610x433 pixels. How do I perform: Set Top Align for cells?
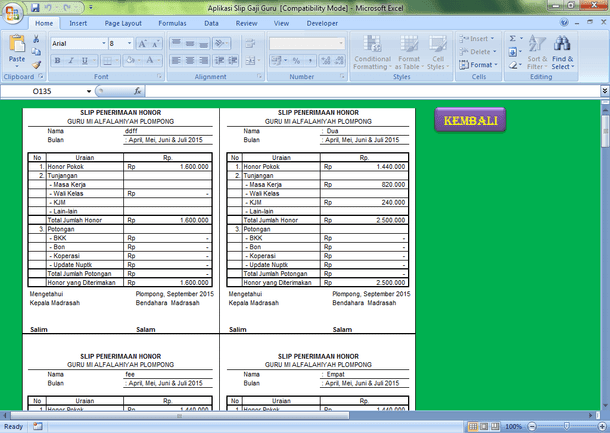[176, 43]
